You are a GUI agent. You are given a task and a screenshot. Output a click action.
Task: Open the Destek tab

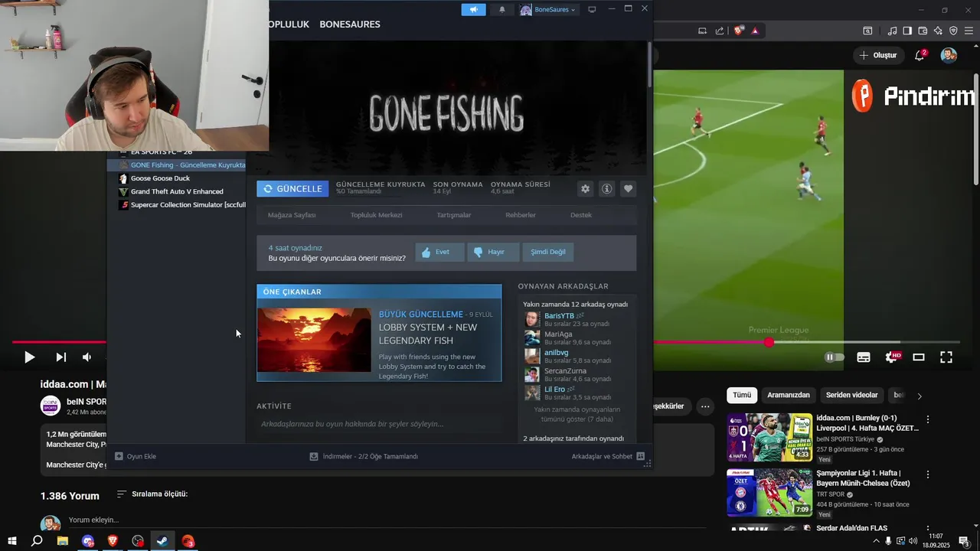coord(581,215)
